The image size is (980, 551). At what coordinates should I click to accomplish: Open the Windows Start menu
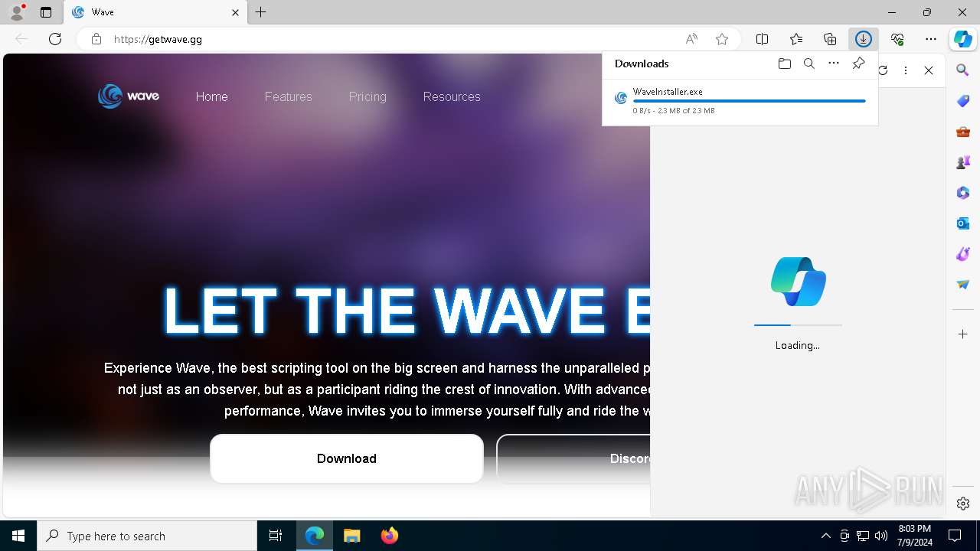[18, 536]
